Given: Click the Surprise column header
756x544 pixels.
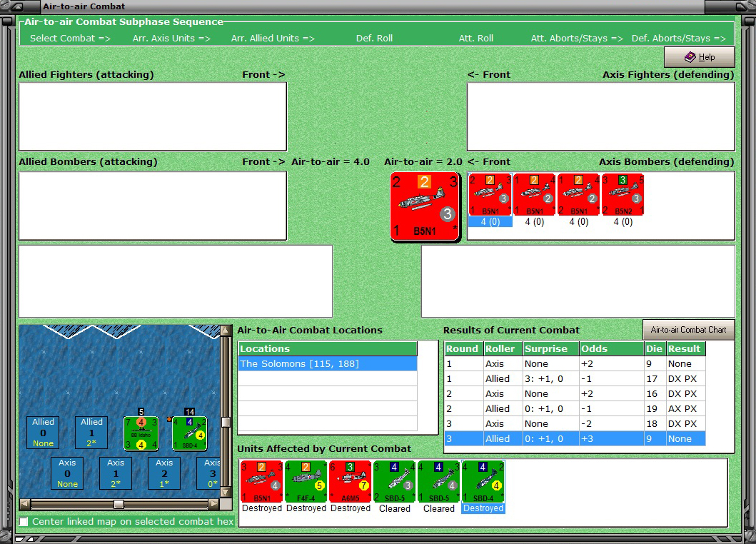Looking at the screenshot, I should (551, 348).
